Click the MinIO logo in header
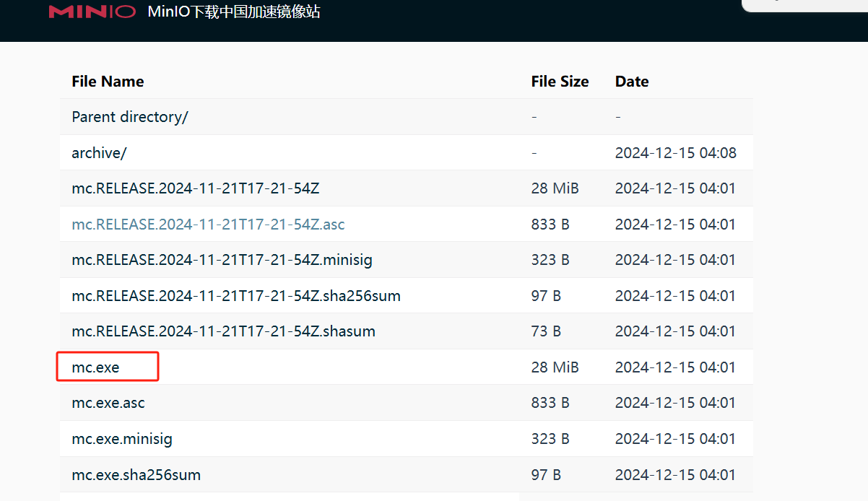 [92, 12]
